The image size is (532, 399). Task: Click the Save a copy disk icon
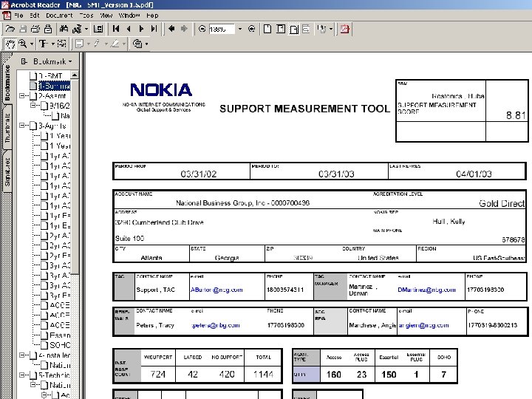click(x=23, y=29)
